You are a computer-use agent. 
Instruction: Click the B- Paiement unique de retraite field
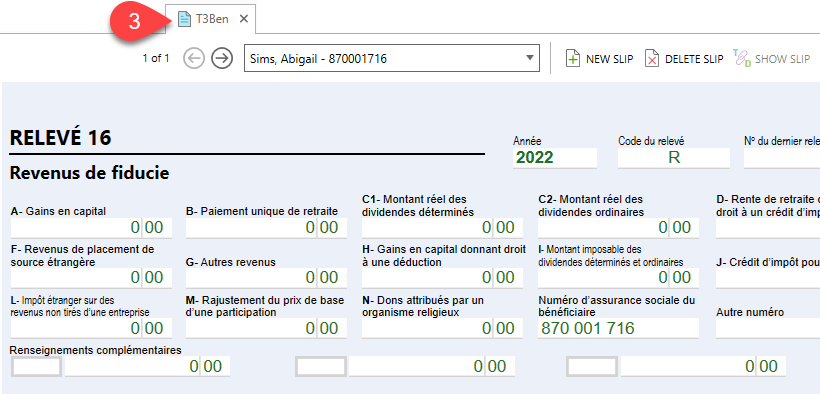click(266, 228)
